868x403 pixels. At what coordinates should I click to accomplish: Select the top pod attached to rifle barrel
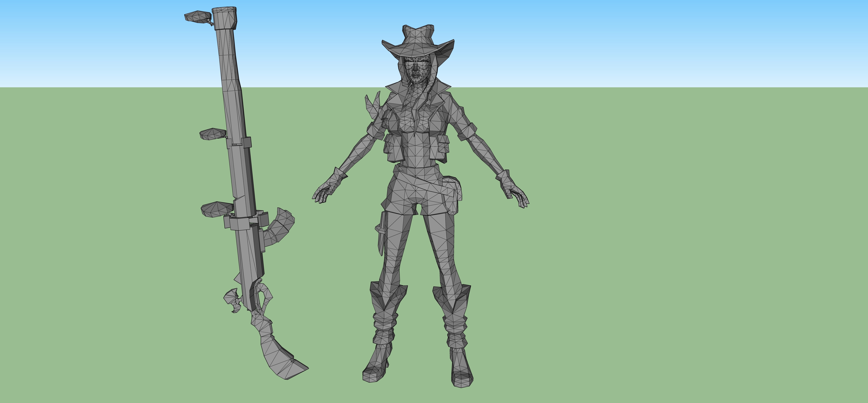click(198, 17)
